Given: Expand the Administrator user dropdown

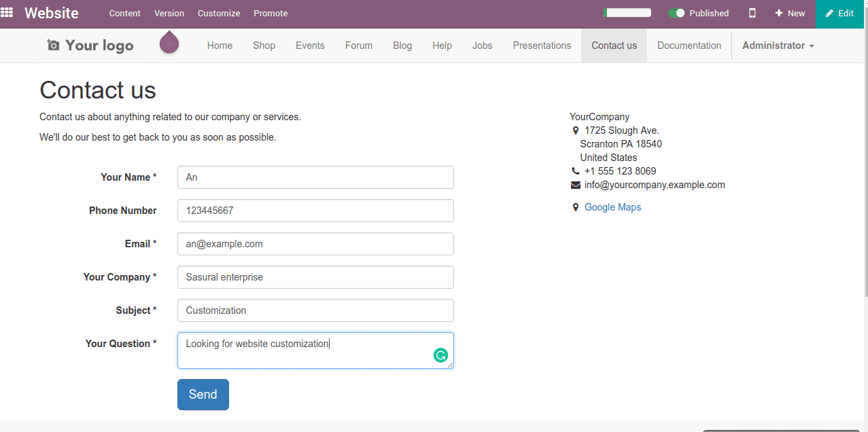Looking at the screenshot, I should 778,46.
